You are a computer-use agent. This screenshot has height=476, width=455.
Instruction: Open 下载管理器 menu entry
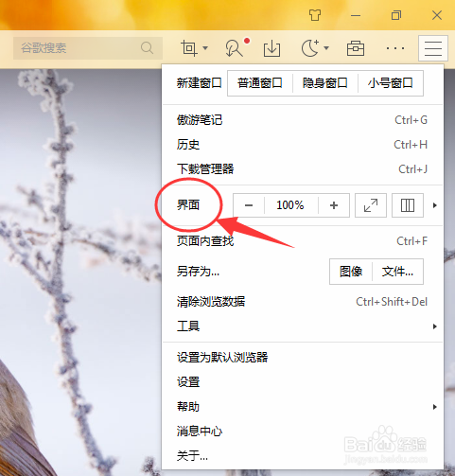click(303, 169)
